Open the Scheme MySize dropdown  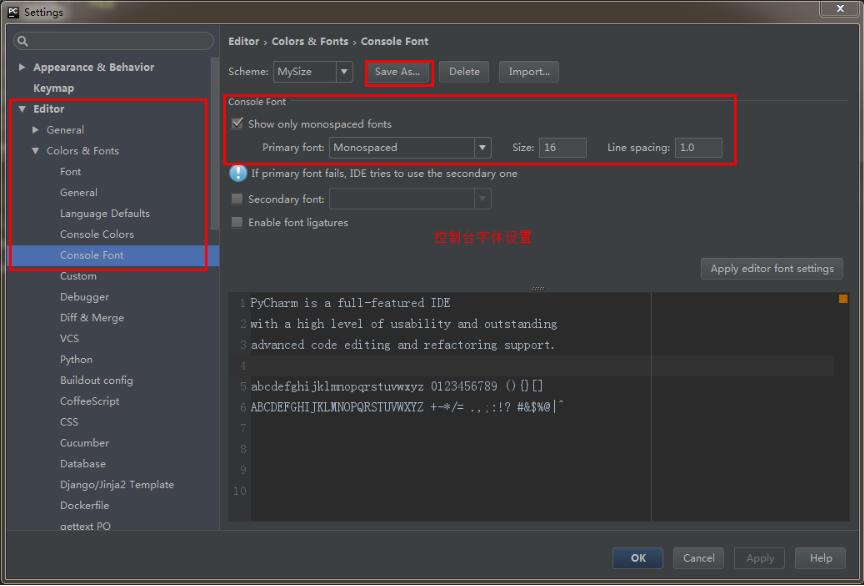point(344,72)
